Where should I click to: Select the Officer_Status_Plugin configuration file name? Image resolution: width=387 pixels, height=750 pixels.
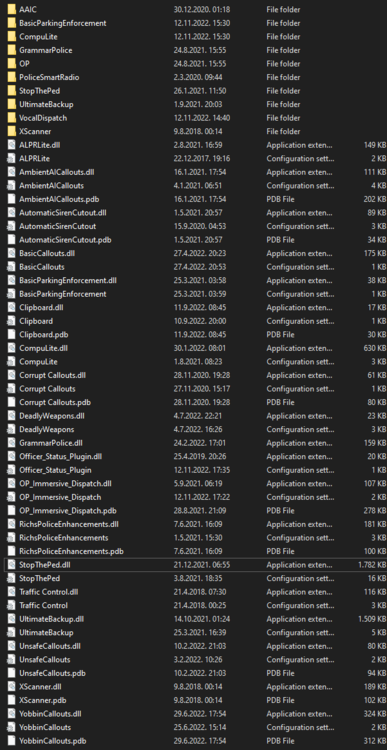[55, 470]
